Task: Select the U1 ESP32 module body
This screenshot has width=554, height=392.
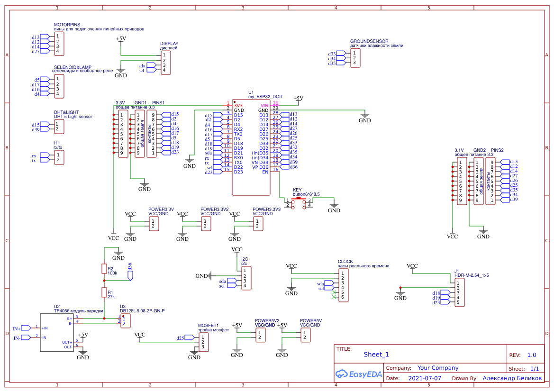Action: click(251, 147)
